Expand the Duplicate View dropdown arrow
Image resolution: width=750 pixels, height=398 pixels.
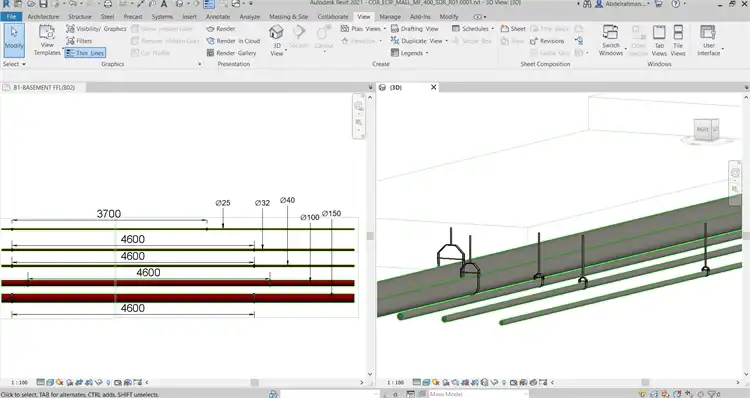[447, 41]
